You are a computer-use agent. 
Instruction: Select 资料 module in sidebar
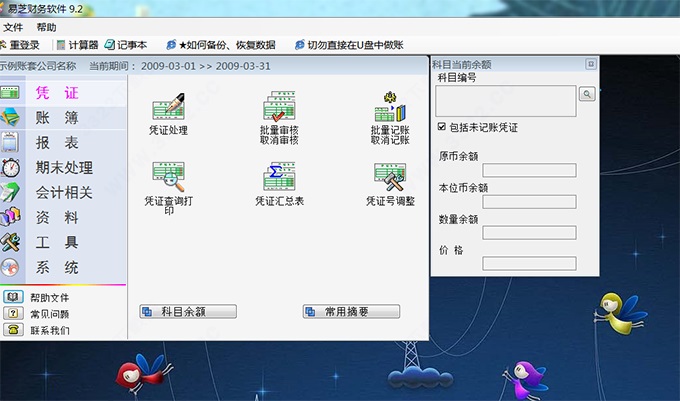tap(57, 217)
